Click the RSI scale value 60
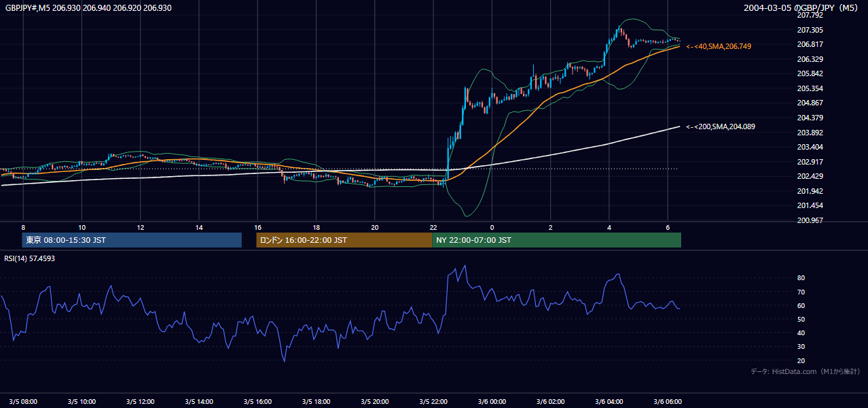This screenshot has height=408, width=868. (x=801, y=305)
